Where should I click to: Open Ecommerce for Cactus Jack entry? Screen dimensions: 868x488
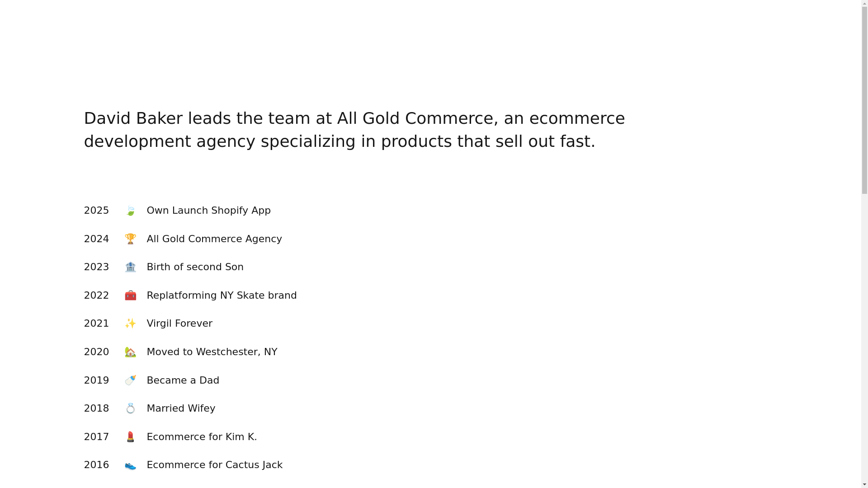[x=215, y=465]
